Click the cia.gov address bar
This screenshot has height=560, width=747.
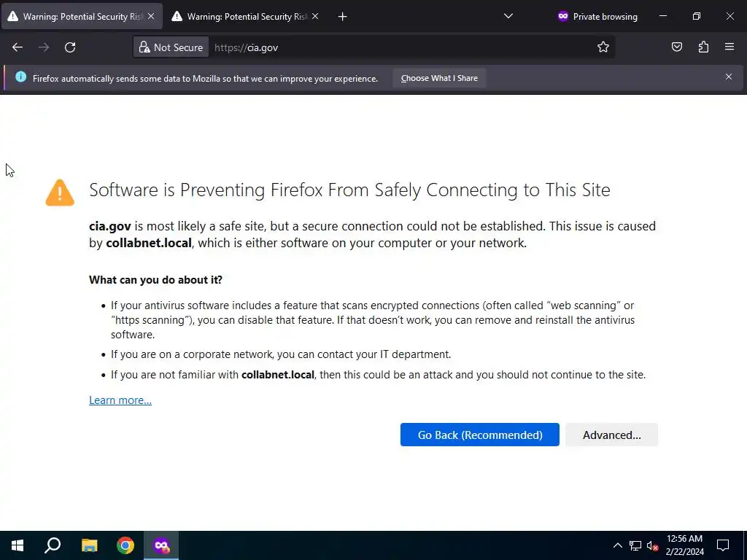401,47
